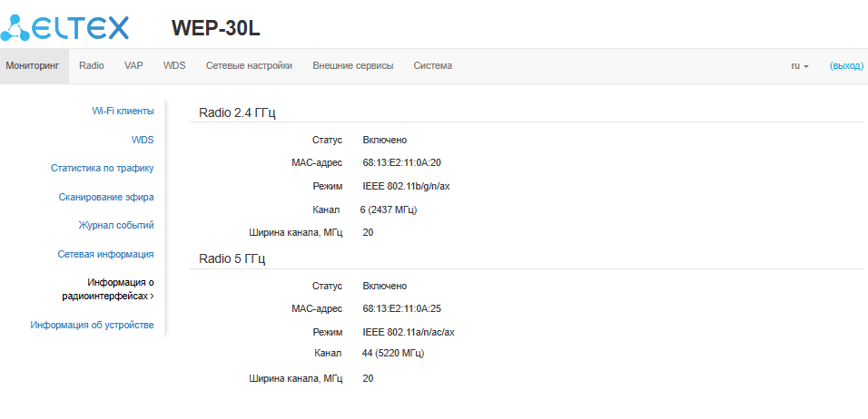Select WDS in the left sidebar
The width and height of the screenshot is (868, 419).
point(143,140)
